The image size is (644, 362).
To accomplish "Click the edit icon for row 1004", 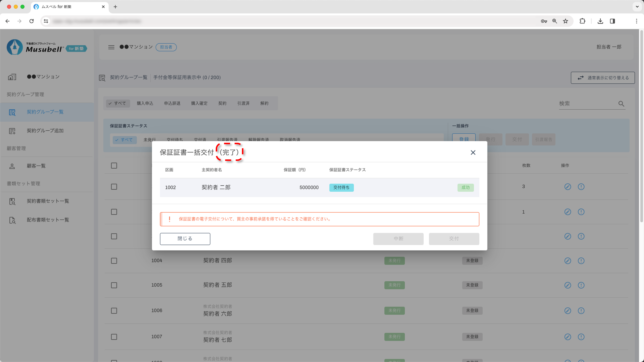I will [x=567, y=261].
